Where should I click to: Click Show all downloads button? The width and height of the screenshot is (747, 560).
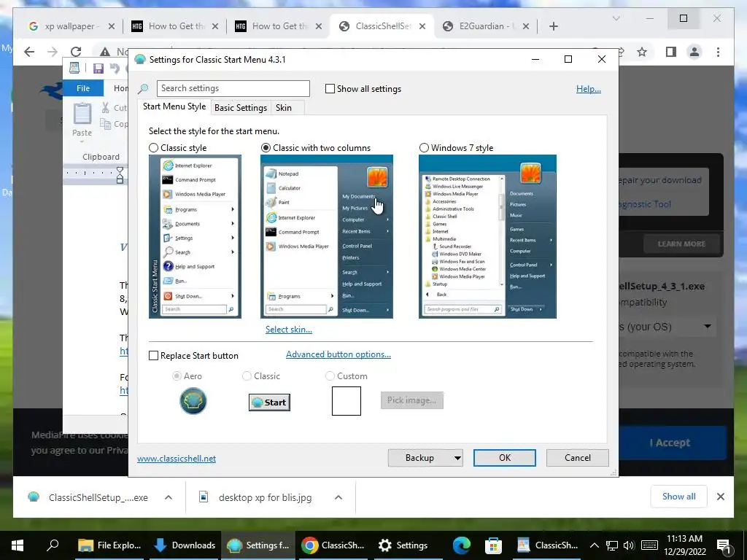coord(678,497)
